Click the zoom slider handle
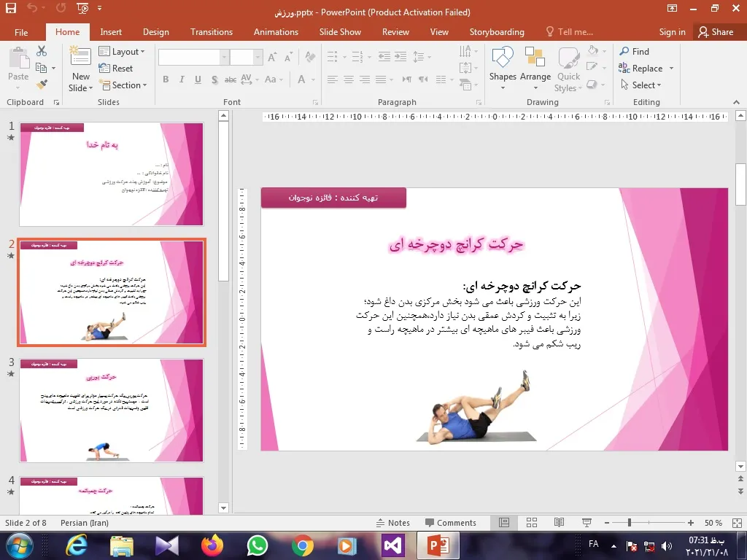The image size is (747, 560). click(630, 523)
